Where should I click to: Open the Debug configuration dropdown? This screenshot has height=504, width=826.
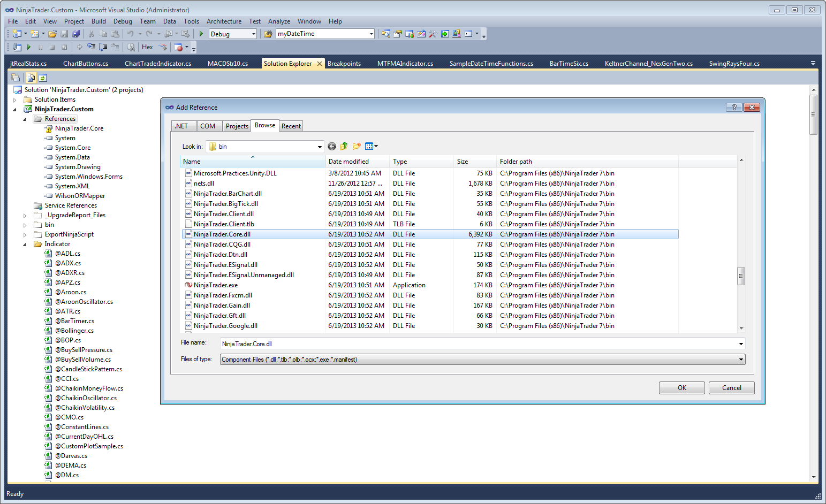(254, 34)
